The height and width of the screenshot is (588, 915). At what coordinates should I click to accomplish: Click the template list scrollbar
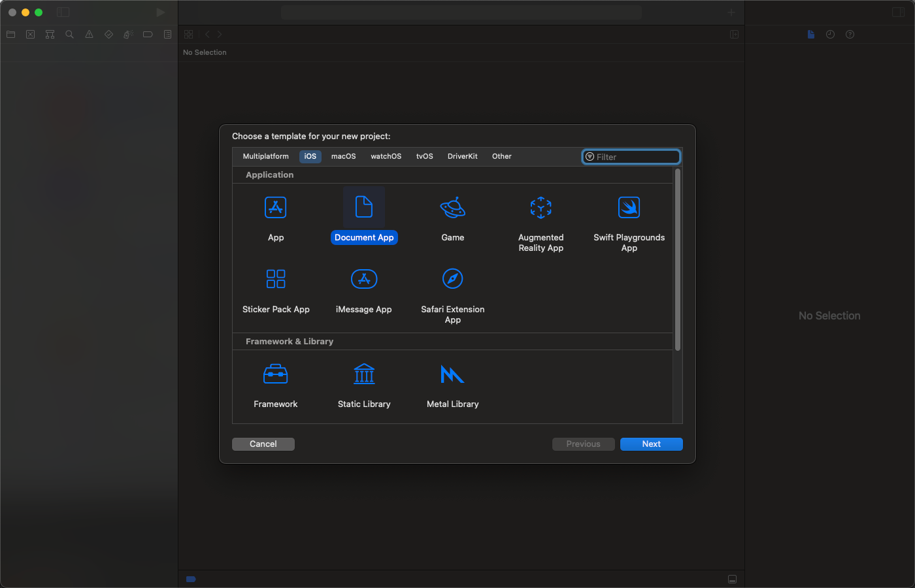coord(678,259)
